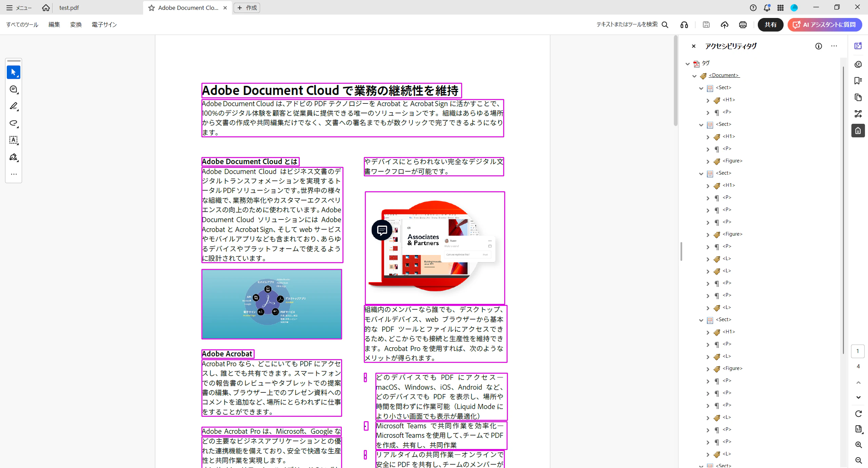This screenshot has width=868, height=468.
Task: Rotate the page view clockwise
Action: [x=859, y=414]
